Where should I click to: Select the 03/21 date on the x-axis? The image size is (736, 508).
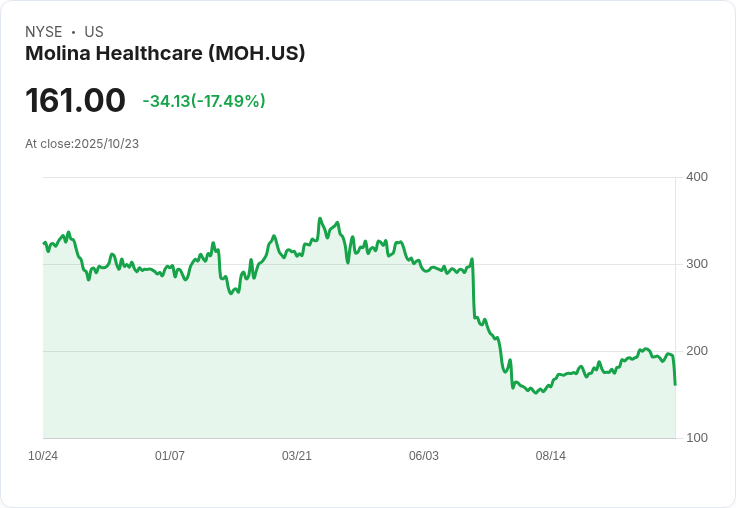tap(297, 456)
